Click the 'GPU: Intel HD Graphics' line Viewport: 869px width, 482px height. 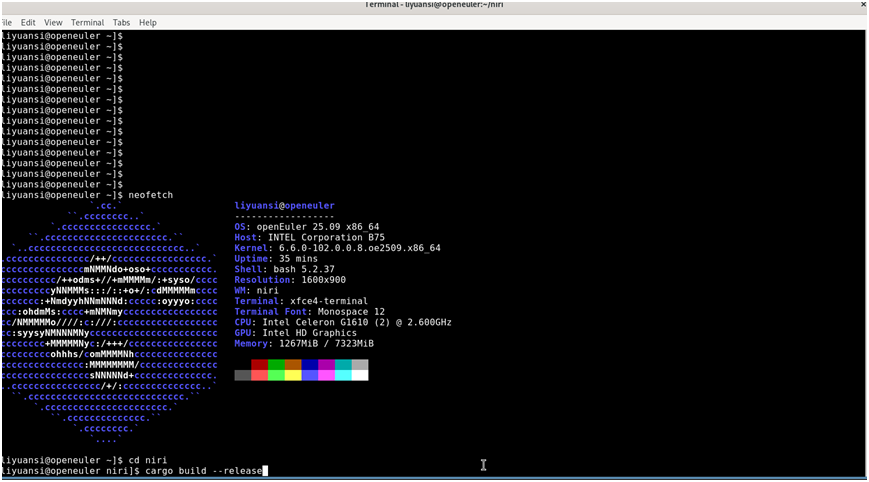click(295, 333)
